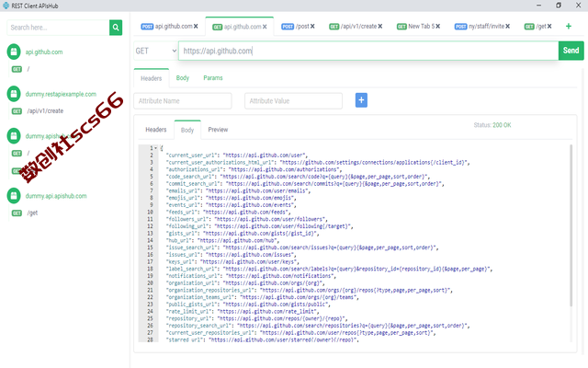Screen dimensions: 588x368
Task: Collapse line 1 using the fold arrow
Action: (155, 148)
